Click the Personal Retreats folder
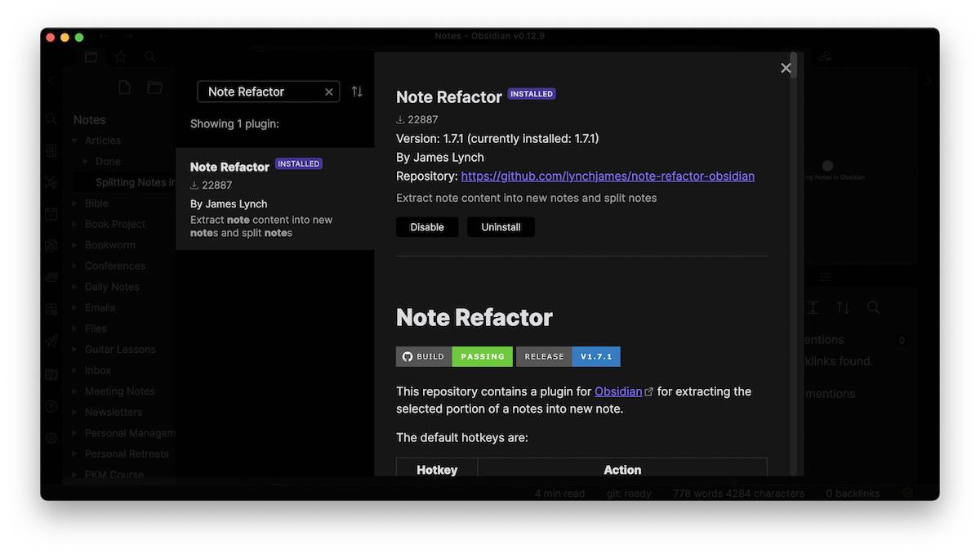 127,454
